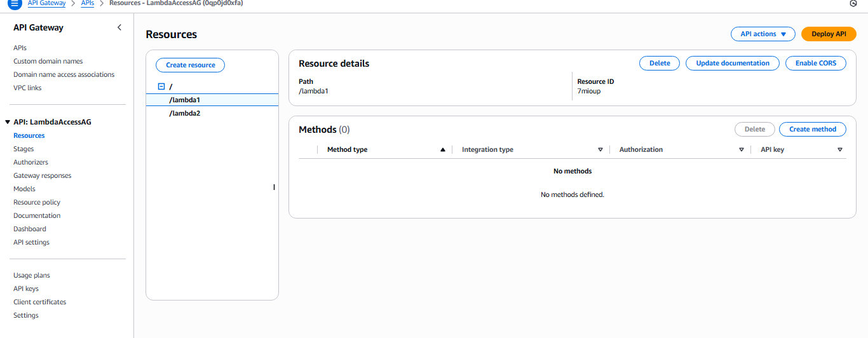
Task: Click the Enable CORS button
Action: (816, 64)
